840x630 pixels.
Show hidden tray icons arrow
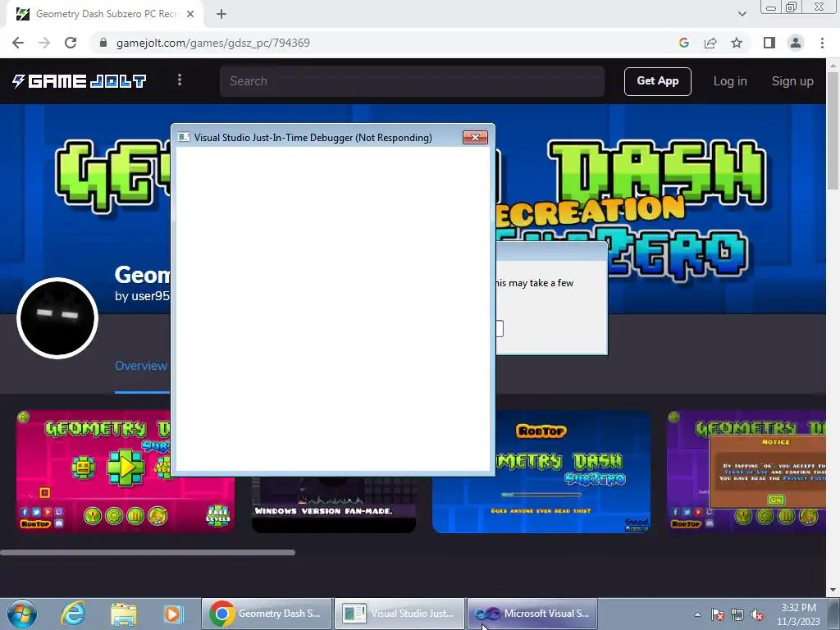pos(697,614)
